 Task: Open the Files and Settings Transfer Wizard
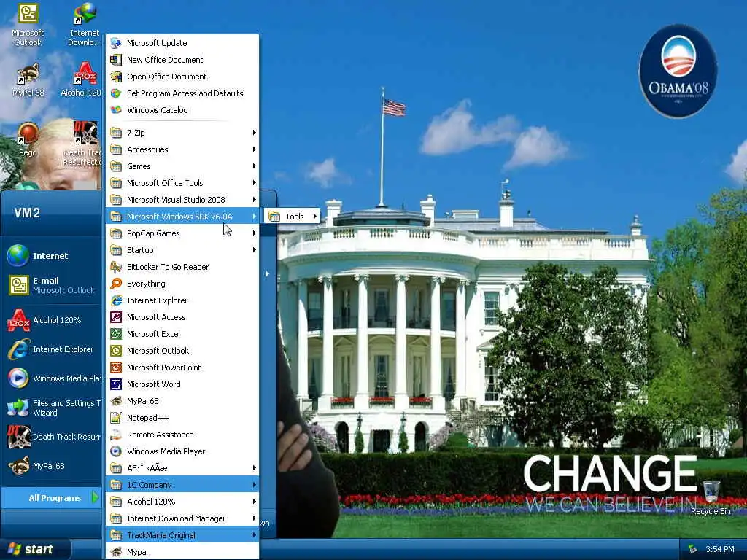click(52, 408)
